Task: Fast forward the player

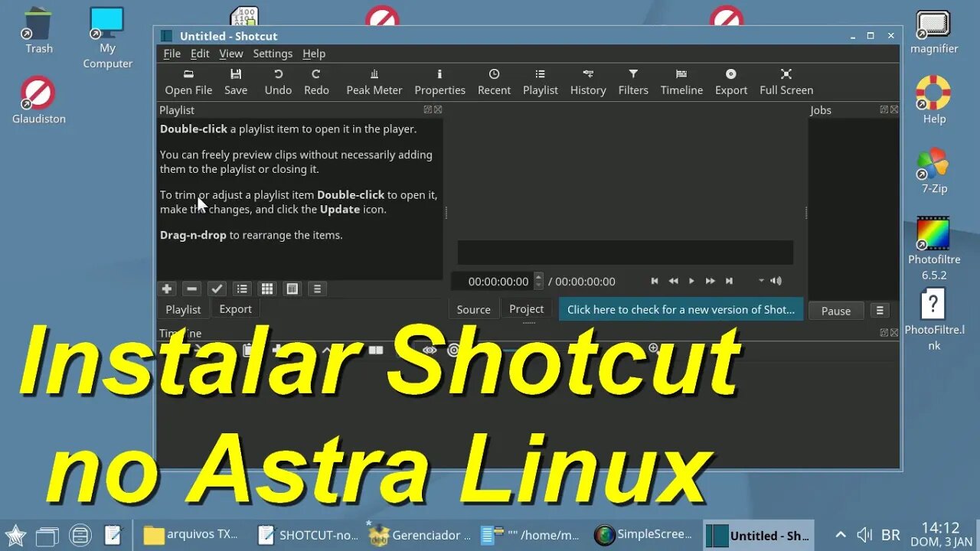Action: (710, 281)
